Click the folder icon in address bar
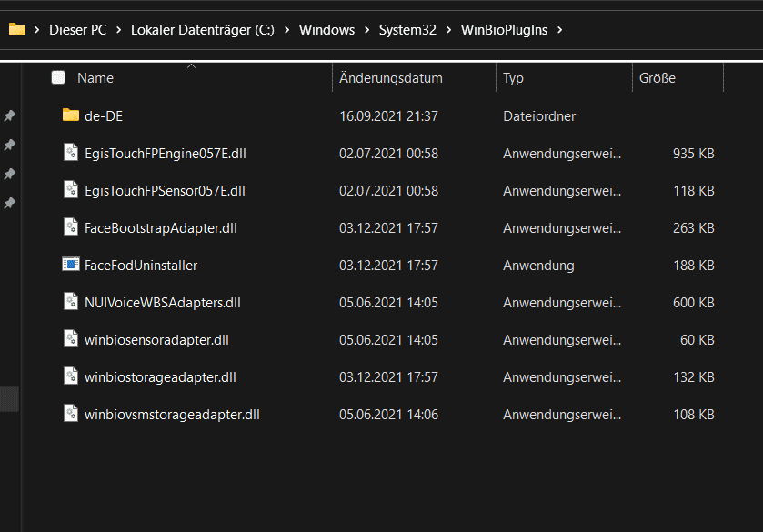 pyautogui.click(x=16, y=30)
